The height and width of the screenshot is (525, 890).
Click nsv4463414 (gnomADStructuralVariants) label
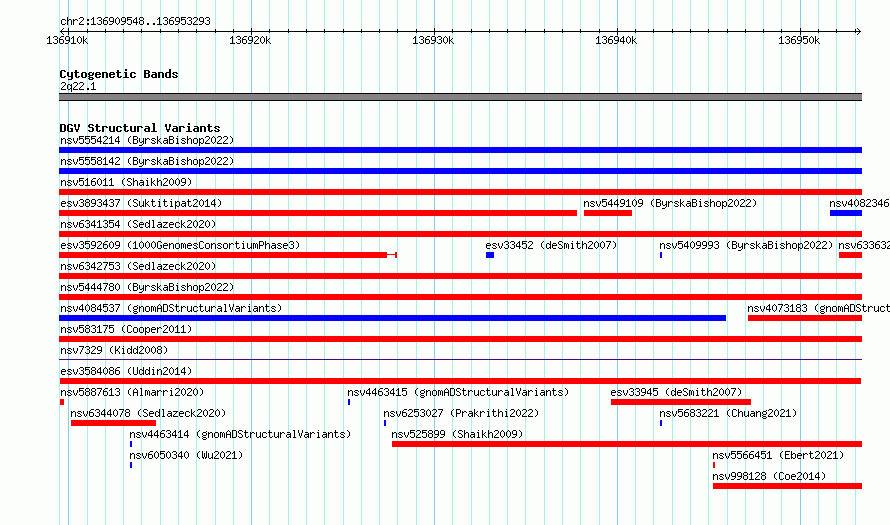[240, 434]
